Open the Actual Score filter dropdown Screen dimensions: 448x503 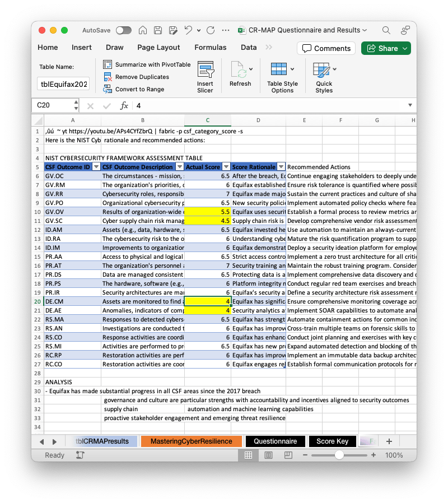point(226,167)
